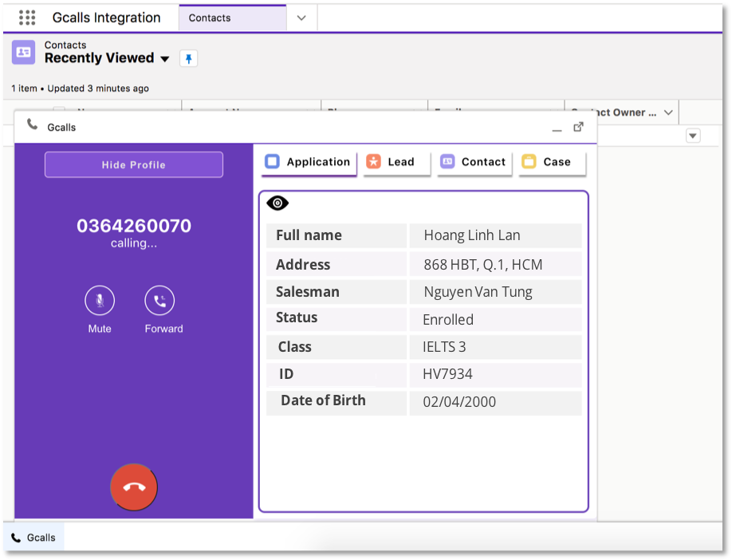Click the ID value HV7934
Image resolution: width=732 pixels, height=560 pixels.
(x=447, y=374)
